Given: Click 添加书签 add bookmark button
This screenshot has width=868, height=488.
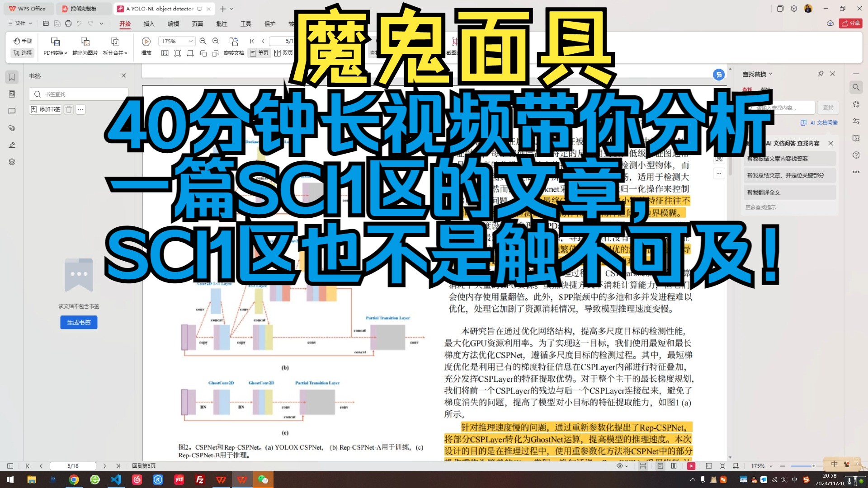Looking at the screenshot, I should tap(45, 109).
